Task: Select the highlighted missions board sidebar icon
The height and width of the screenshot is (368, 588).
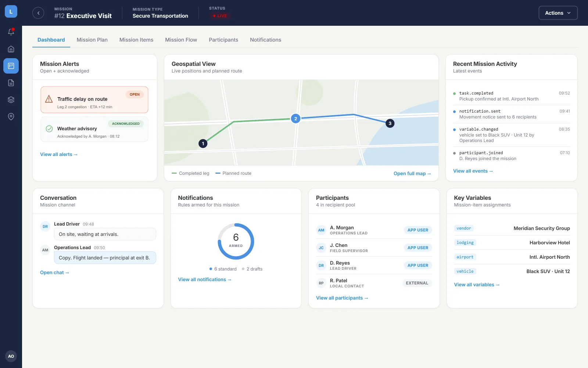Action: click(x=11, y=66)
